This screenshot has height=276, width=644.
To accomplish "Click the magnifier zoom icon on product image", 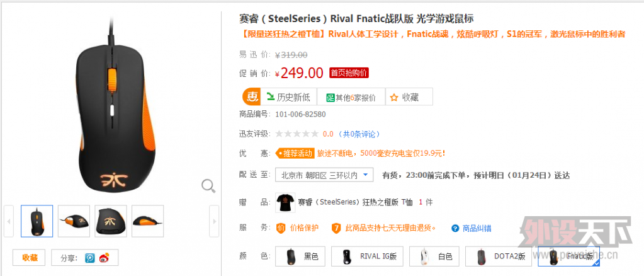I will pos(208,187).
